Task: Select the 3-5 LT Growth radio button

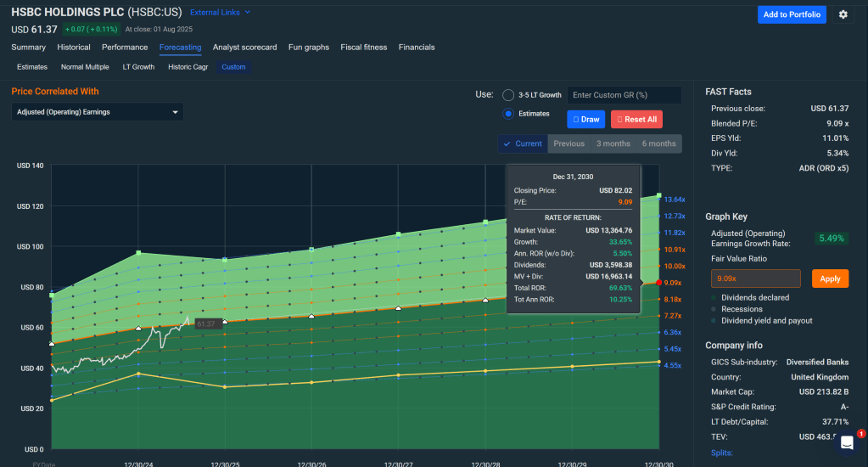Action: pyautogui.click(x=508, y=95)
